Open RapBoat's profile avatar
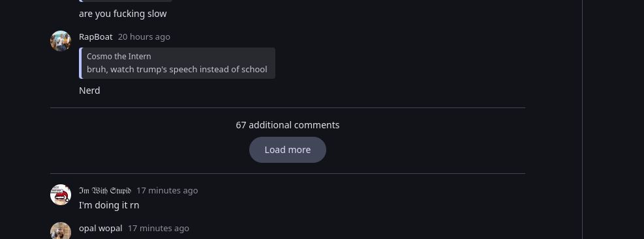 61,41
